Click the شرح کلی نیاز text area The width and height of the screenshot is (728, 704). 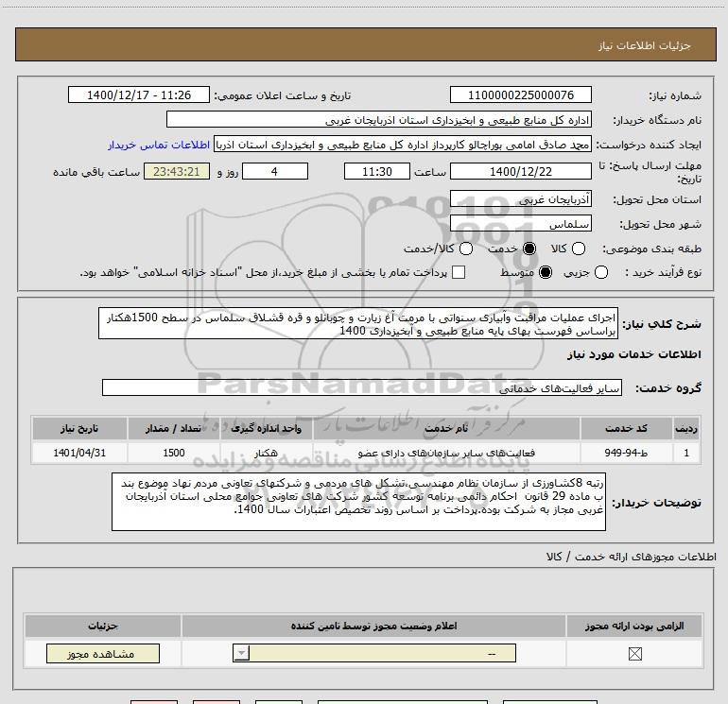(358, 323)
